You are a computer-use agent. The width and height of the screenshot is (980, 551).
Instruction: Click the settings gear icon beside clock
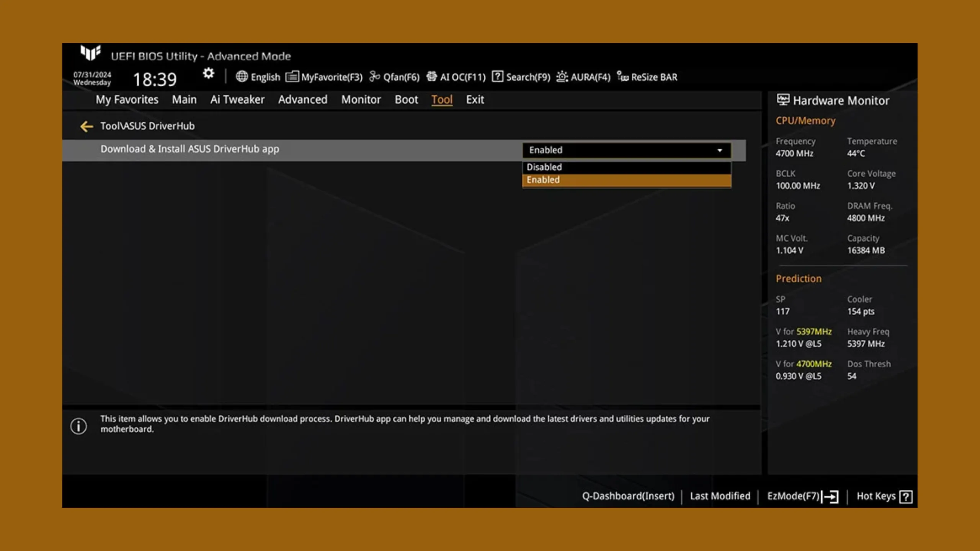point(208,73)
